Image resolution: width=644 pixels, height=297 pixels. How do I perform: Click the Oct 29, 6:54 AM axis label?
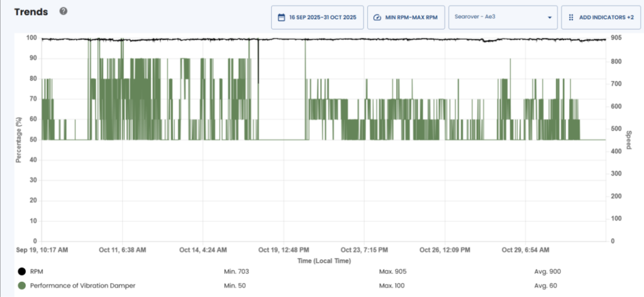click(525, 249)
